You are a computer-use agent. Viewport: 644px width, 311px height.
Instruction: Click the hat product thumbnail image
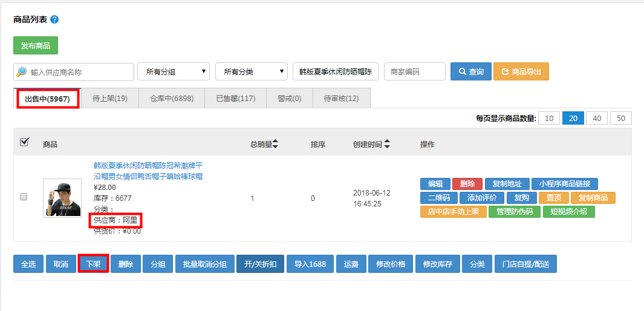[62, 198]
